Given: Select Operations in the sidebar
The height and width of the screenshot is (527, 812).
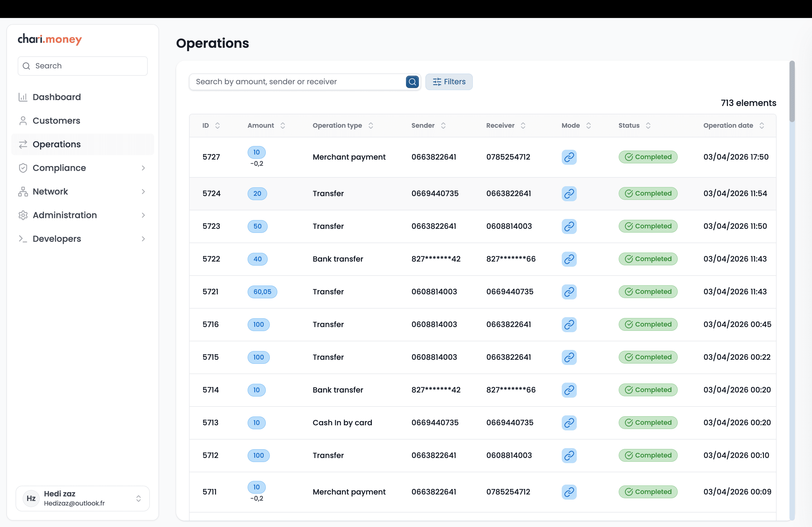Looking at the screenshot, I should coord(56,144).
